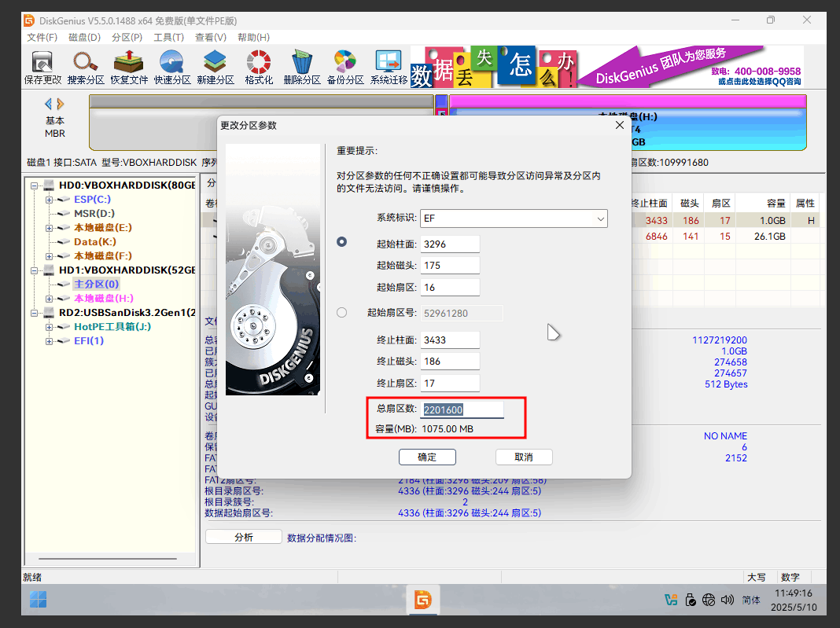This screenshot has height=628, width=840.
Task: Expand the 本地磁盘(F:) tree node
Action: click(x=49, y=256)
